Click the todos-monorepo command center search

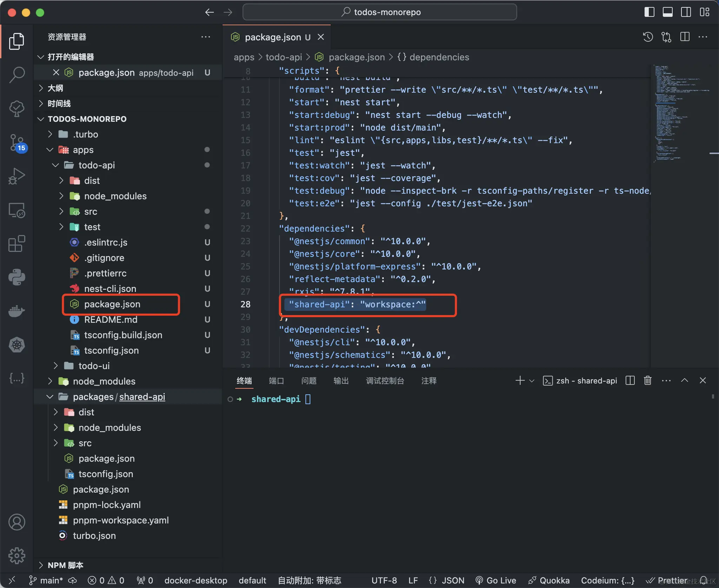[380, 12]
